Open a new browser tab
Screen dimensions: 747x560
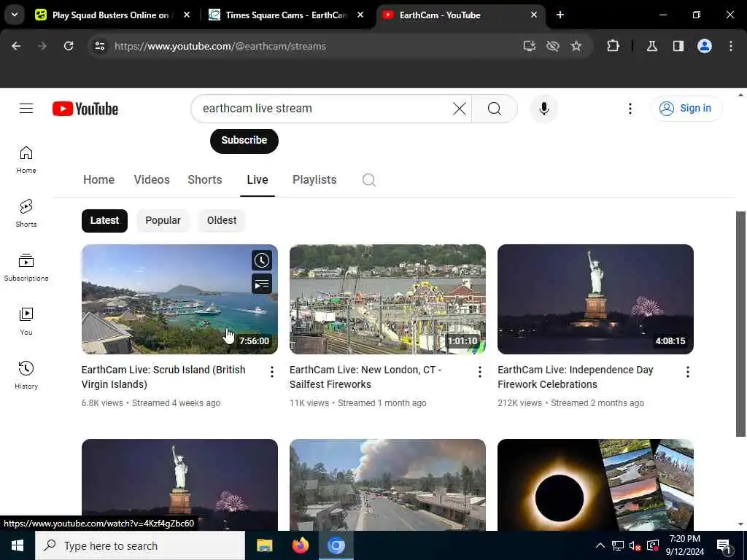[560, 15]
